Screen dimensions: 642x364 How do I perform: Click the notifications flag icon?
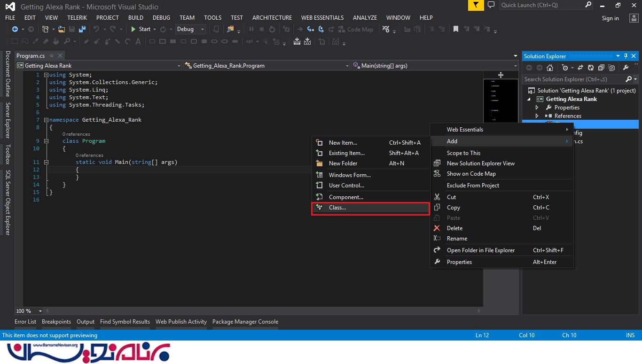pos(476,5)
